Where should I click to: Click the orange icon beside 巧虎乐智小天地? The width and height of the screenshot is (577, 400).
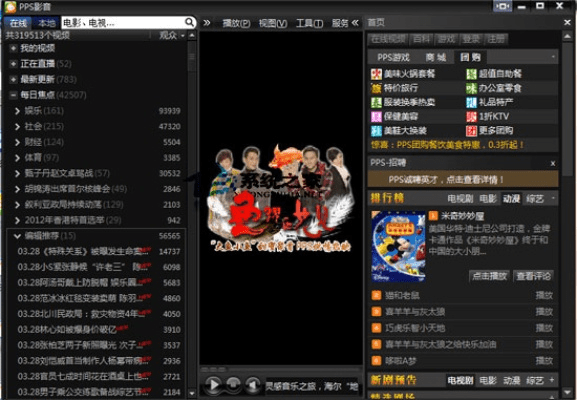[376, 328]
